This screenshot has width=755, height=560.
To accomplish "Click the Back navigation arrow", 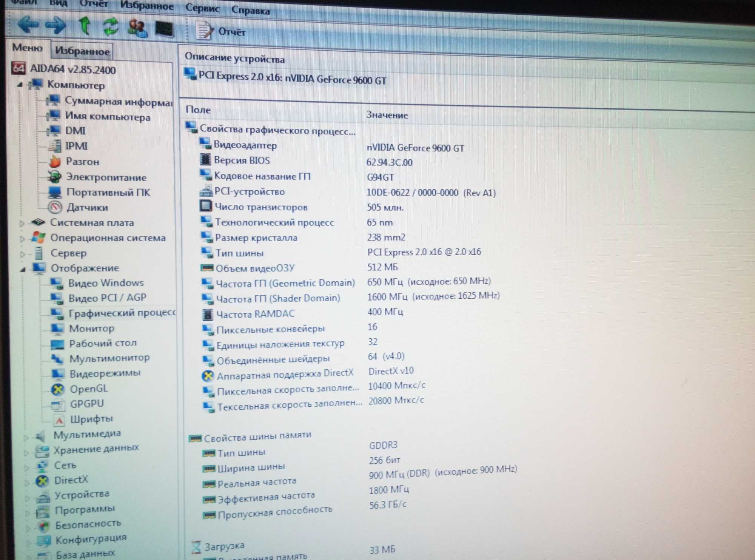I will pyautogui.click(x=29, y=25).
